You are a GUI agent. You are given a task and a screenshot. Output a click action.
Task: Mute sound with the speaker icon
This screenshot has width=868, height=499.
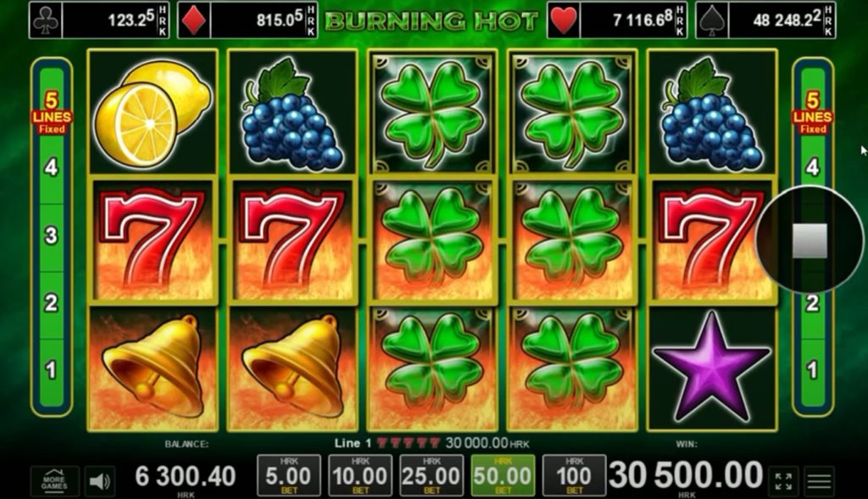pos(100,481)
